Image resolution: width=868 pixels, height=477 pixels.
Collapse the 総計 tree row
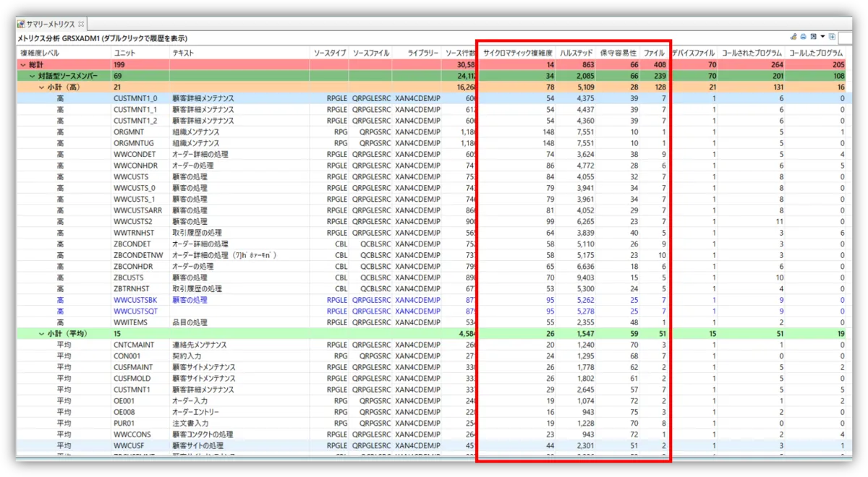(22, 66)
